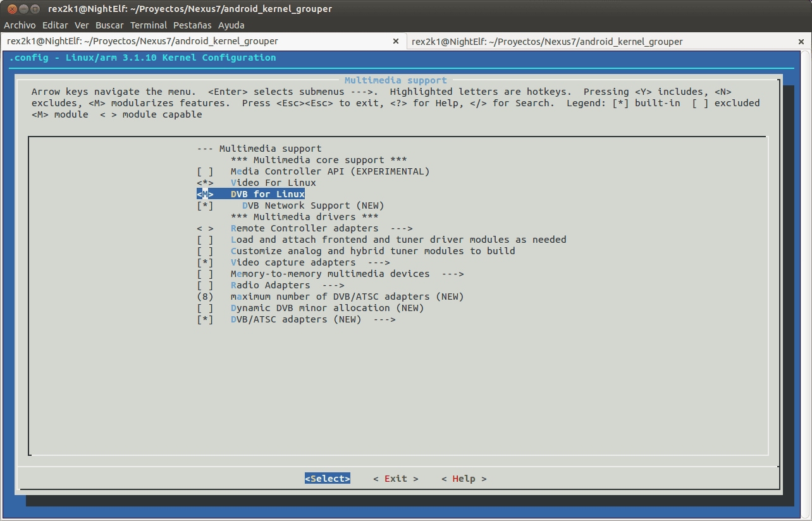Click 'Load and attach frontend' option label

pyautogui.click(x=398, y=240)
